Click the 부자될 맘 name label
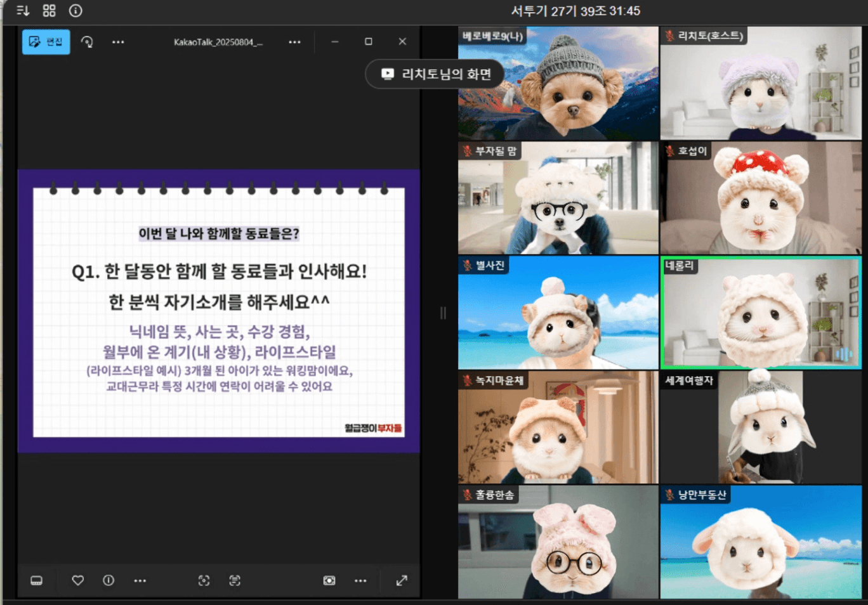The height and width of the screenshot is (605, 868). point(496,151)
